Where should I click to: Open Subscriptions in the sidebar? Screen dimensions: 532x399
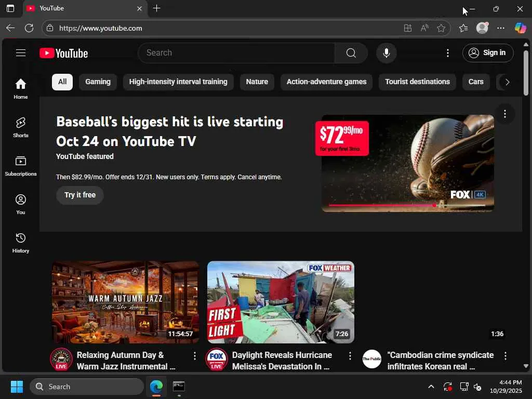[x=21, y=166]
